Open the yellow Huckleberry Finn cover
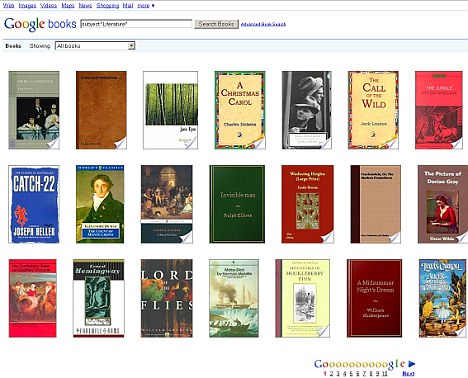 point(302,298)
